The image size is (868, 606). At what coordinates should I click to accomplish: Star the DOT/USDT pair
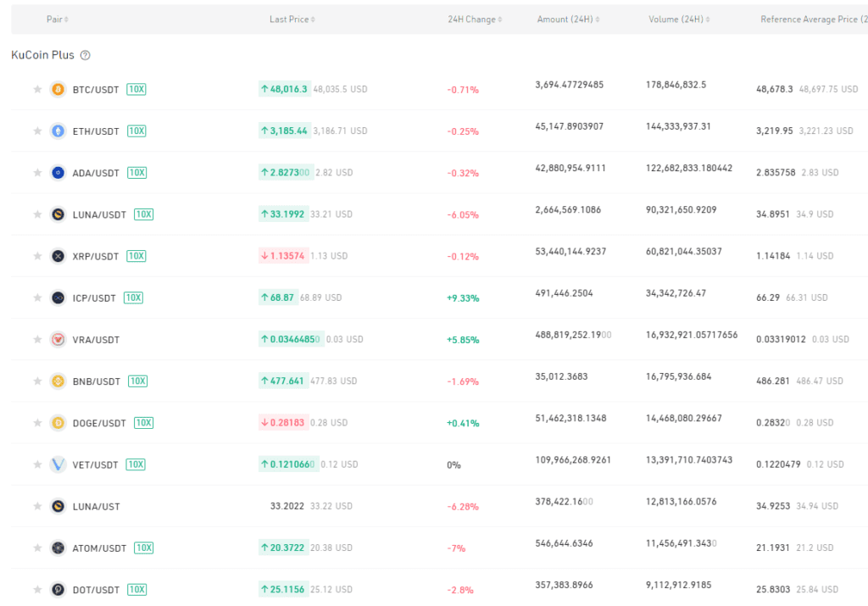pyautogui.click(x=37, y=589)
